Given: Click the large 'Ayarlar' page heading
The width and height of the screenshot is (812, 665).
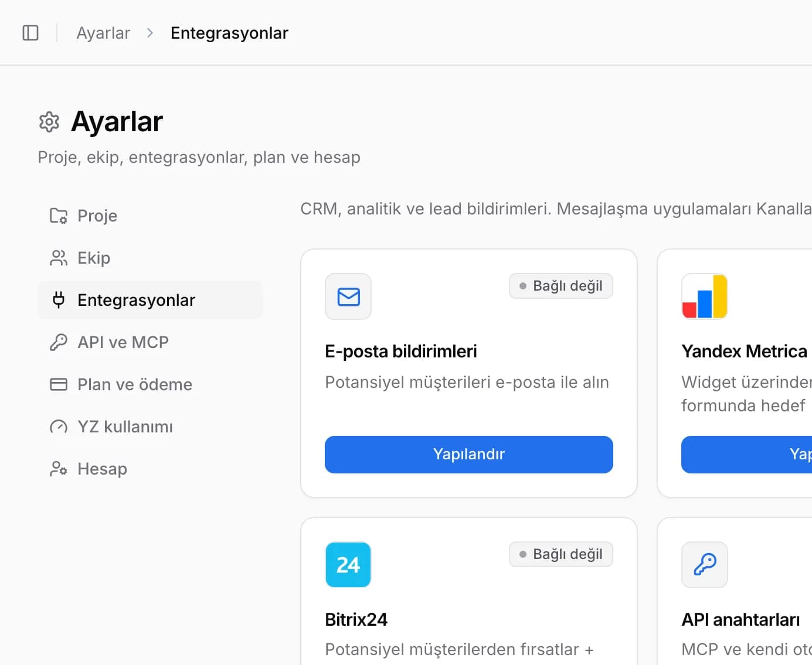Looking at the screenshot, I should [x=117, y=122].
